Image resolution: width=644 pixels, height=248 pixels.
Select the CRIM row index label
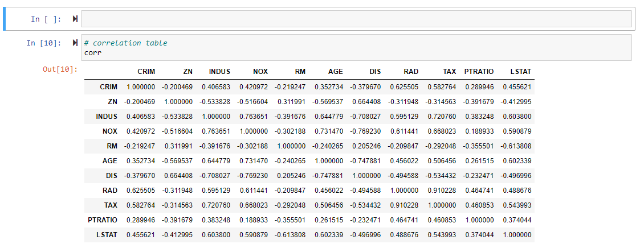pyautogui.click(x=108, y=87)
